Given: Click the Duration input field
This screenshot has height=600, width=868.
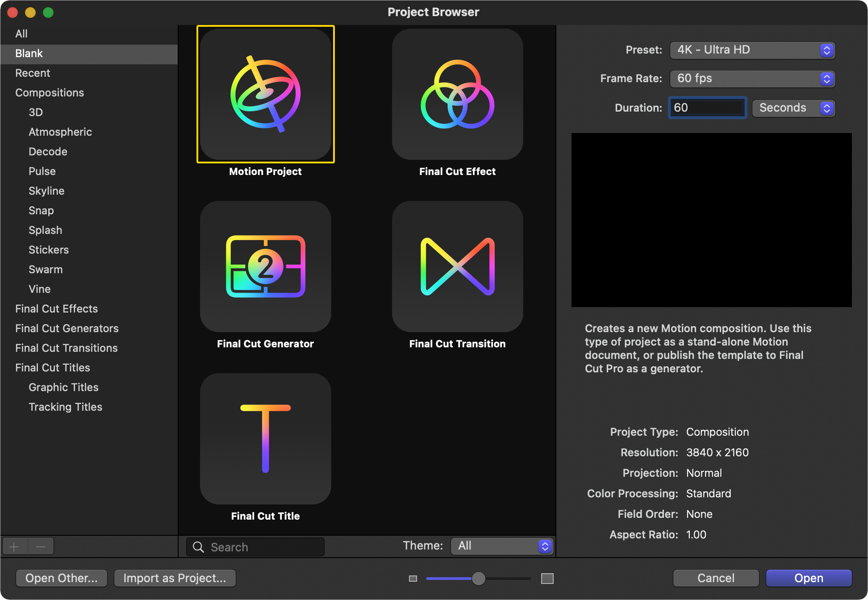Looking at the screenshot, I should click(x=707, y=108).
